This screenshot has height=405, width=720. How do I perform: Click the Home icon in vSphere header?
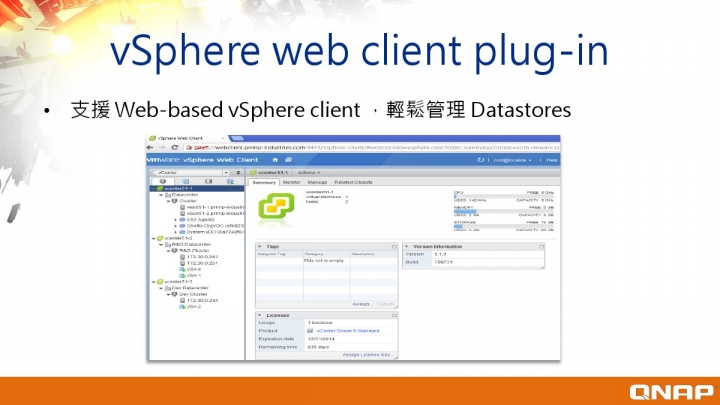pos(275,160)
